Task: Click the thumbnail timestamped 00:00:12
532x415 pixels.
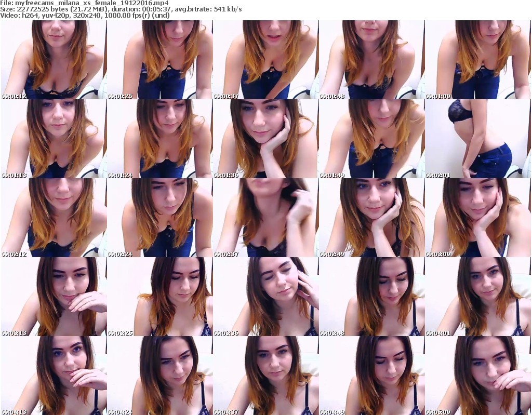Action: coord(54,60)
